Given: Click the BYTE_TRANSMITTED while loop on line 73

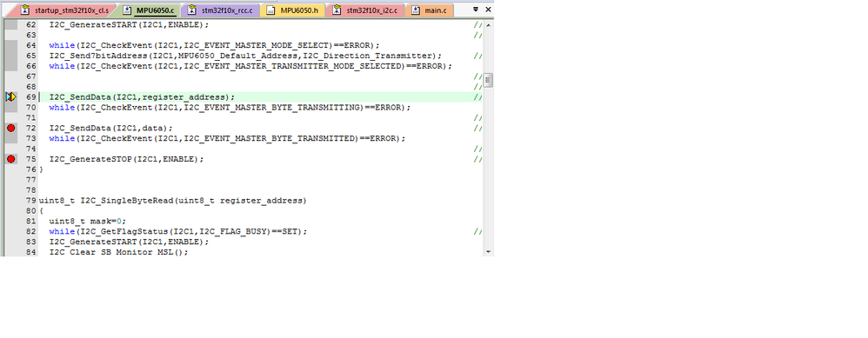Looking at the screenshot, I should click(228, 138).
